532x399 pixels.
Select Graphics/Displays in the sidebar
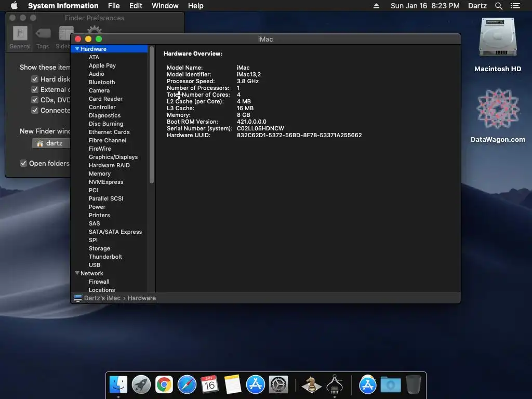tap(113, 157)
